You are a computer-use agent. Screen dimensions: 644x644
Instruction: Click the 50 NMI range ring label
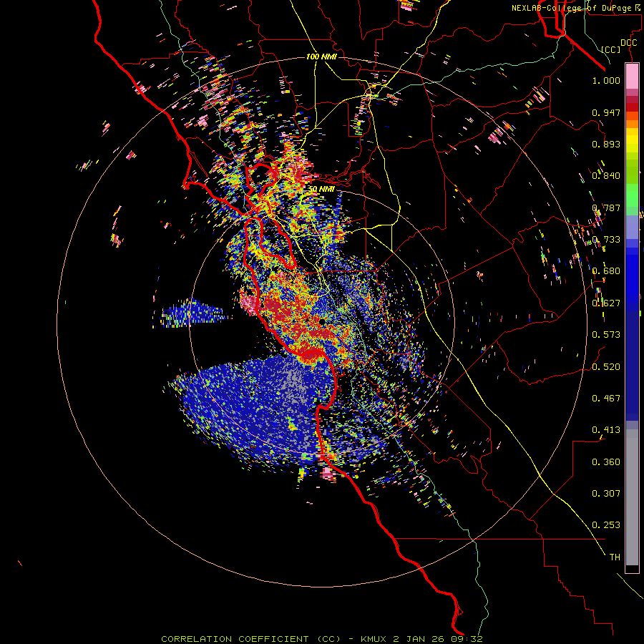pos(321,190)
